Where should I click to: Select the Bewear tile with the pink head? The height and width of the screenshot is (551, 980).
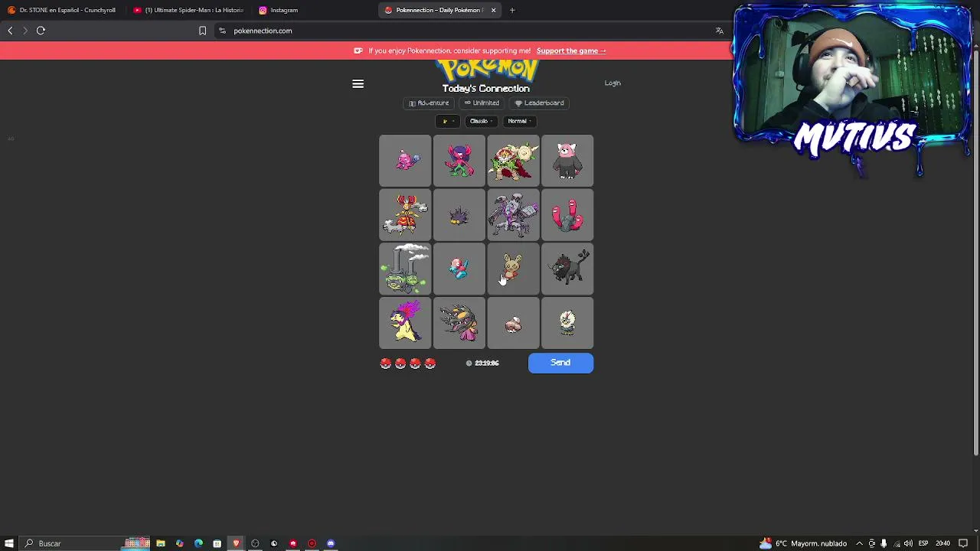(567, 161)
